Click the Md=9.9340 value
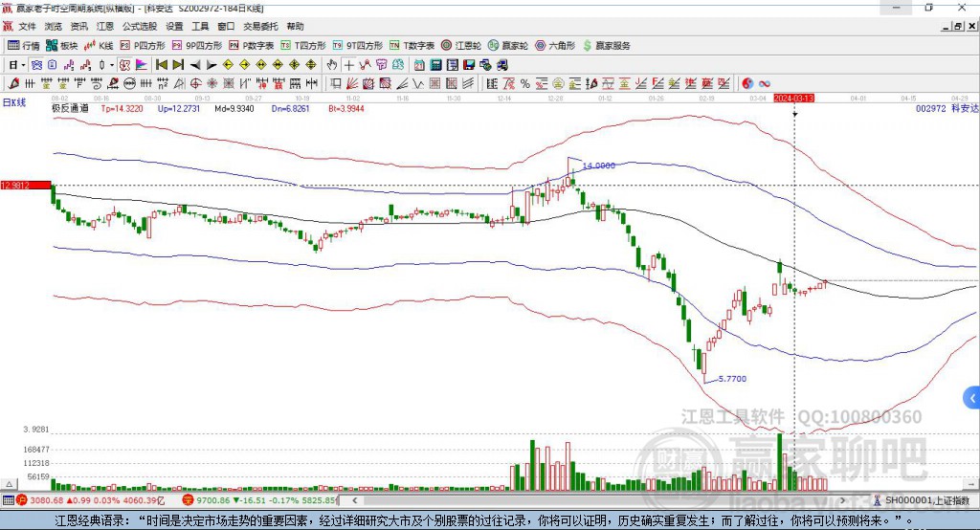 pos(234,108)
